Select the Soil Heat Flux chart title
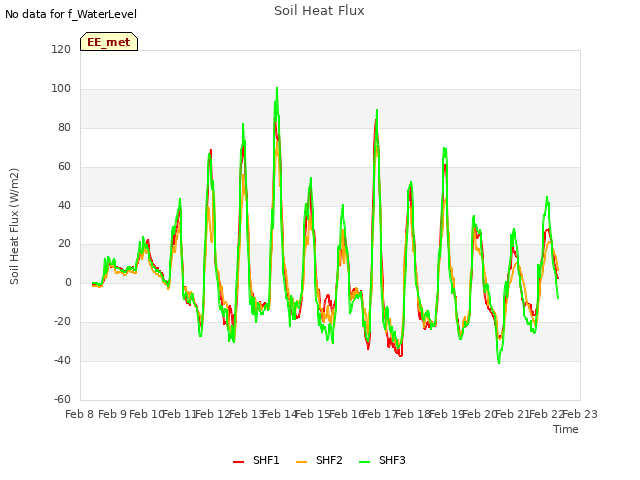Image resolution: width=640 pixels, height=480 pixels. 319,11
